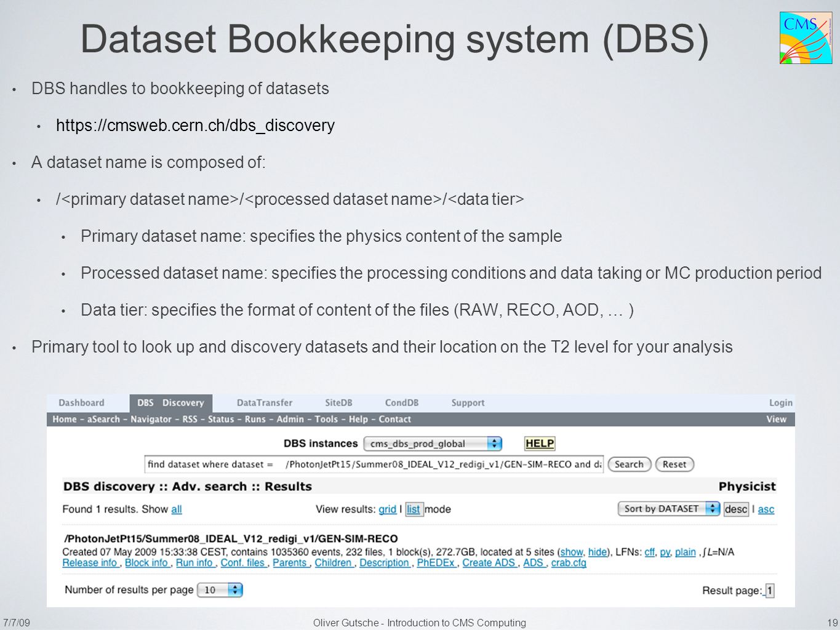The image size is (840, 630).
Task: Select aSearch menu item
Action: coord(103,420)
